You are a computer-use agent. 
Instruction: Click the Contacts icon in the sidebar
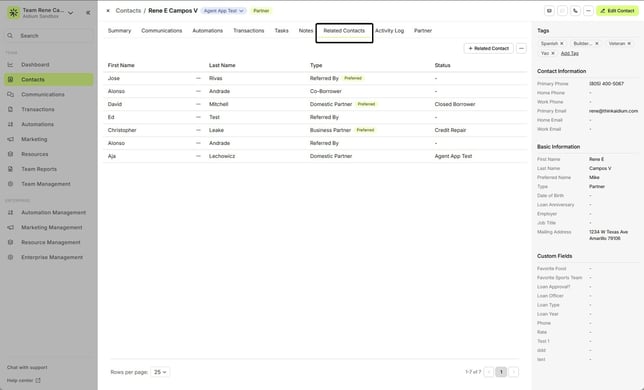(x=10, y=79)
